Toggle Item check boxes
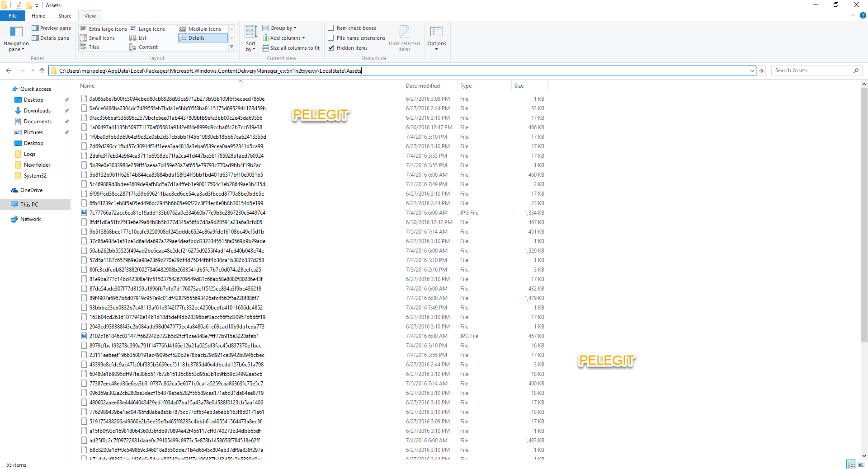This screenshot has width=868, height=469. [352, 28]
